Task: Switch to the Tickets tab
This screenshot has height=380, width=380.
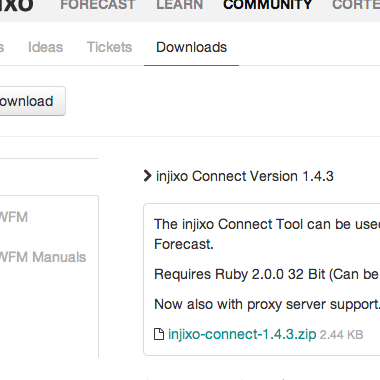Action: [109, 47]
